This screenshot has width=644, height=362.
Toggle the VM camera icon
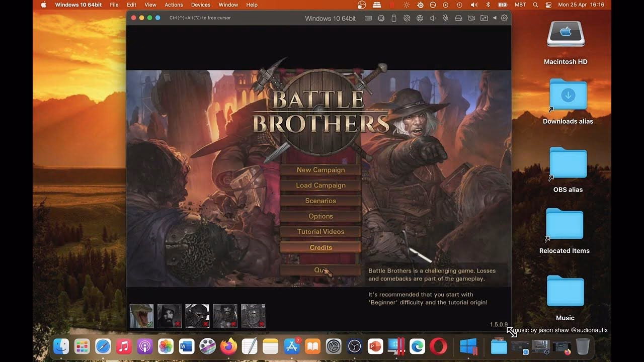(471, 18)
